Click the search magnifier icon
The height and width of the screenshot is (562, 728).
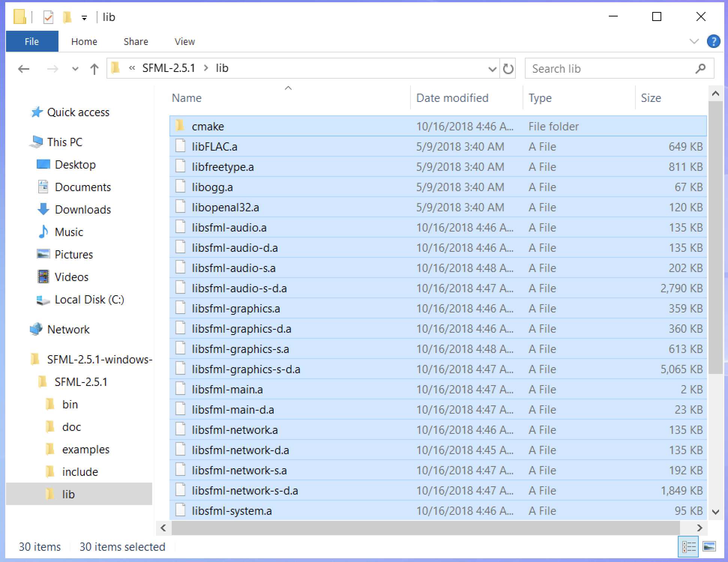point(700,69)
